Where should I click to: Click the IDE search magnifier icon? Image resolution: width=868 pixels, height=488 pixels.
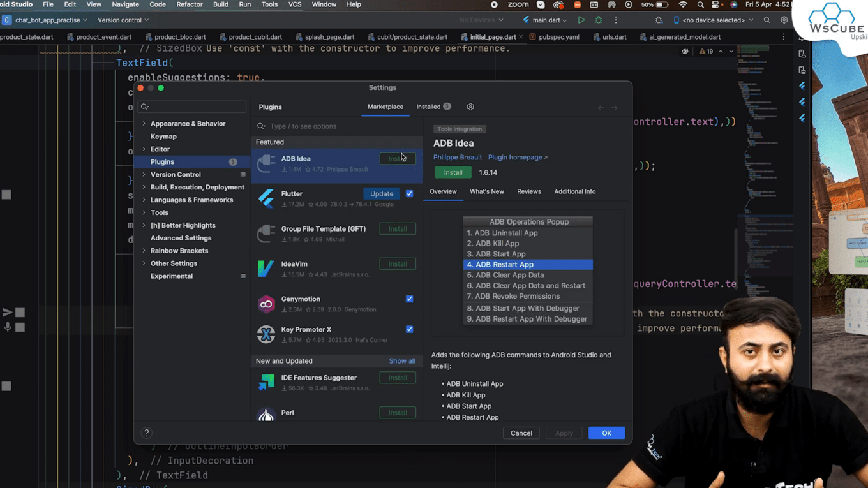pyautogui.click(x=767, y=20)
